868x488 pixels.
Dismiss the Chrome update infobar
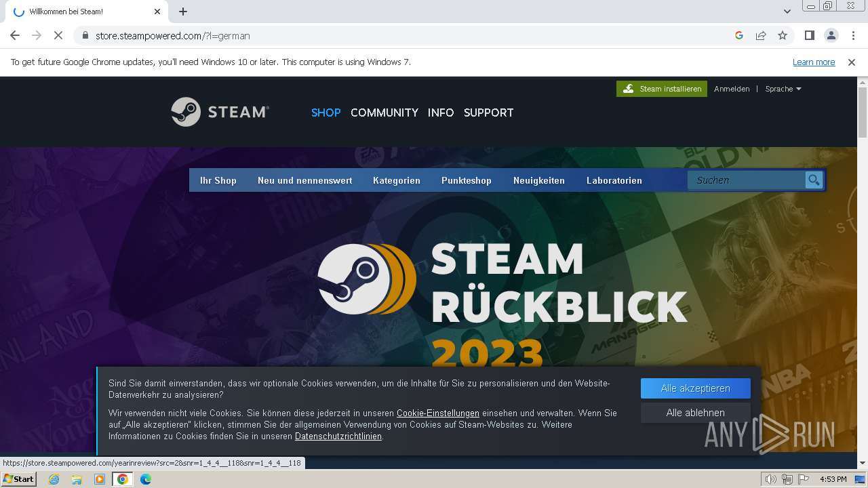tap(852, 62)
